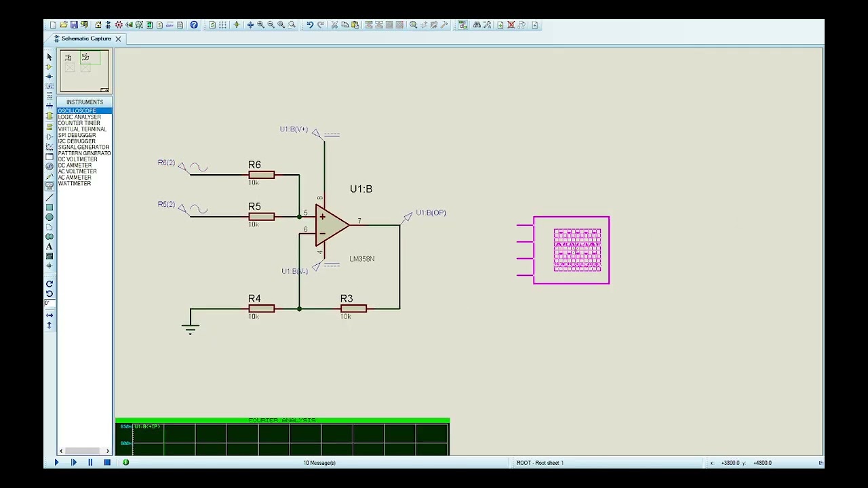Select OSCILLOSCOPE in the instruments list

click(x=84, y=110)
